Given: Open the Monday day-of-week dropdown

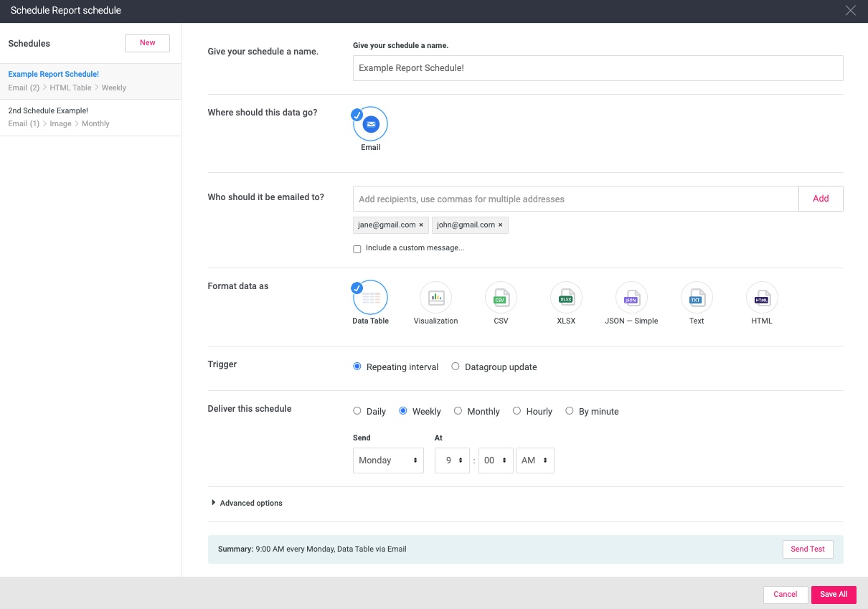Looking at the screenshot, I should point(388,461).
